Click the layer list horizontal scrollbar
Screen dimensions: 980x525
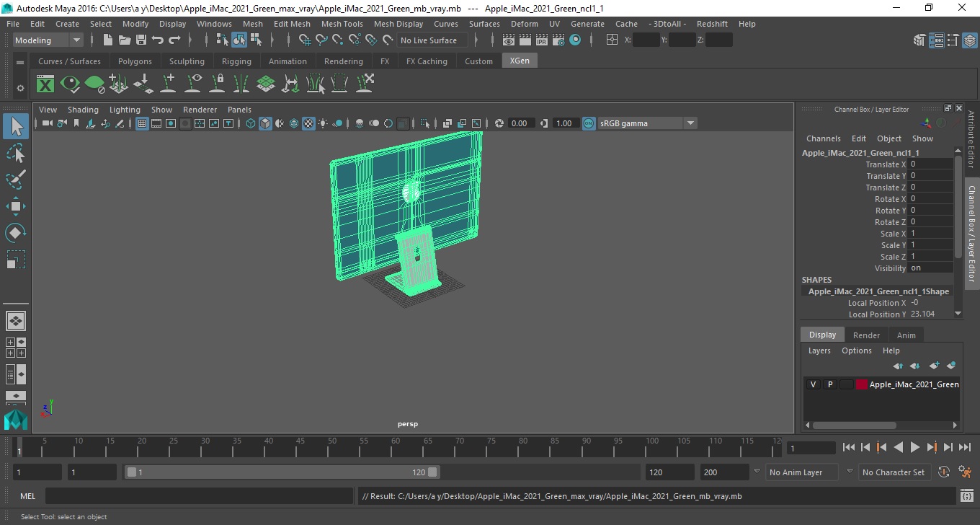pyautogui.click(x=854, y=425)
